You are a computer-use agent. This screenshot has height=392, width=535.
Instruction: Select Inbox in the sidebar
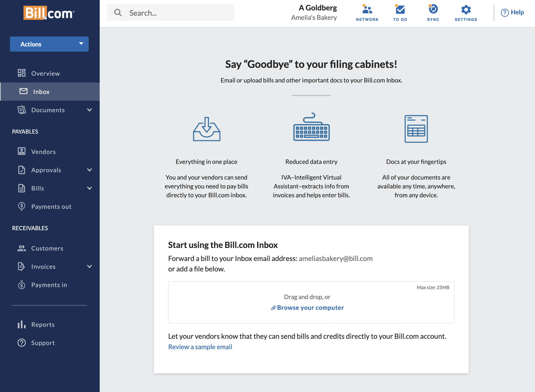click(x=50, y=92)
